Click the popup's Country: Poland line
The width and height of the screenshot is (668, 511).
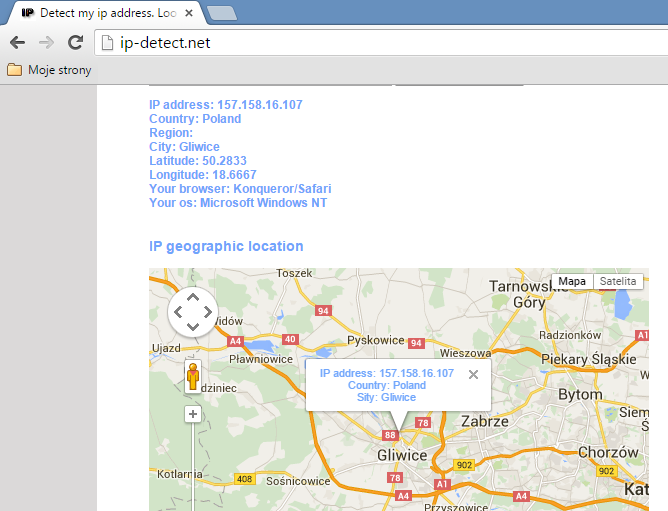point(387,385)
